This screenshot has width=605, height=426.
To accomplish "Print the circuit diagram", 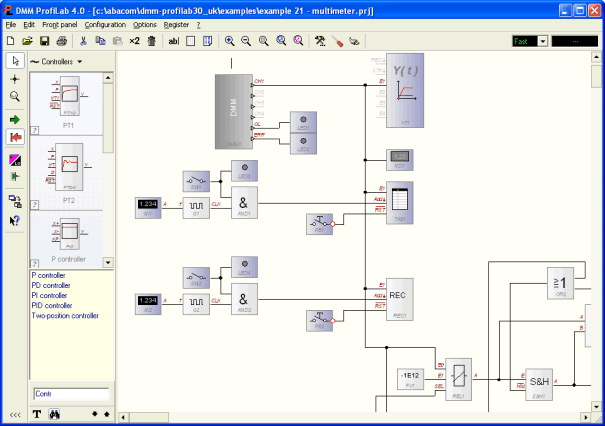I will [62, 41].
